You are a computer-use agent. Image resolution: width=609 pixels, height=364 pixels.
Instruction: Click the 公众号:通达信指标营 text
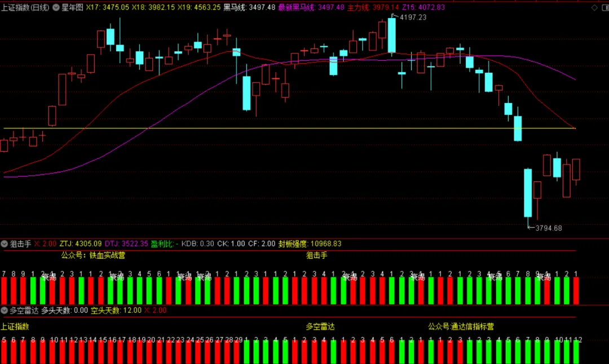coord(461,327)
